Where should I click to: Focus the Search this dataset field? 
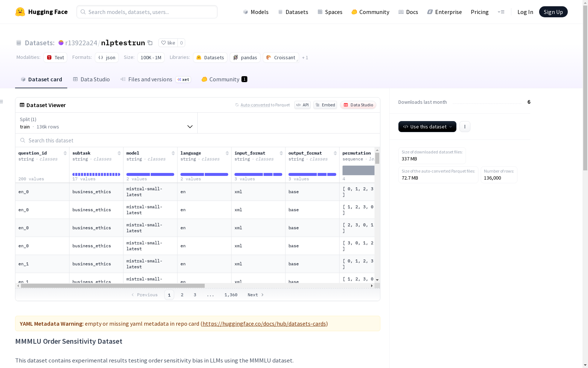(198, 141)
